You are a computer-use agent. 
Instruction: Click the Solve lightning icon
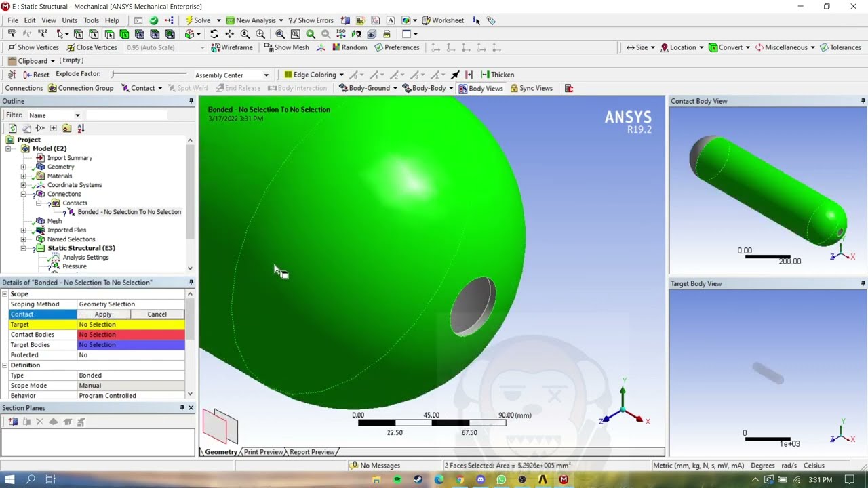189,20
